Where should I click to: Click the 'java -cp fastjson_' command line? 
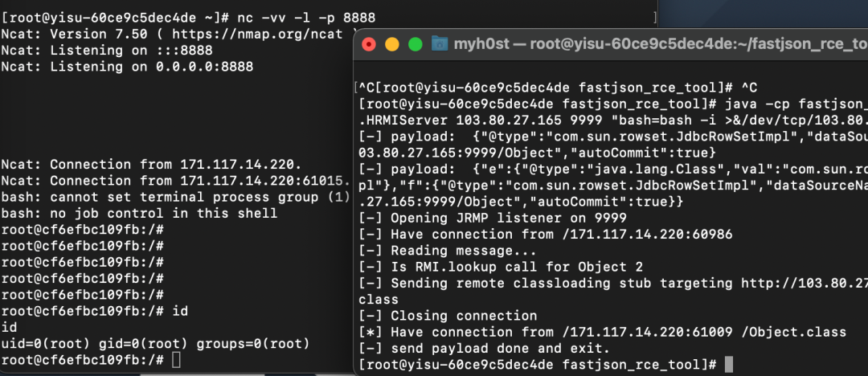(x=612, y=104)
